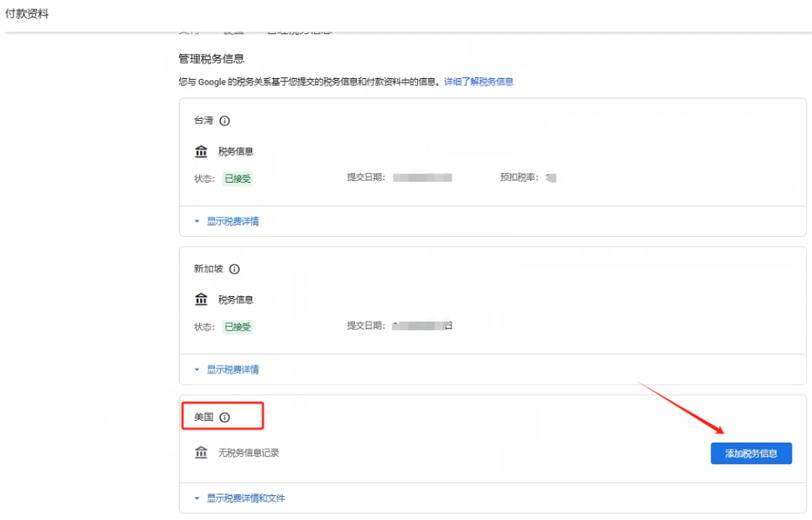Image resolution: width=812 pixels, height=520 pixels.
Task: Click the 付款资料 page title
Action: (x=27, y=14)
